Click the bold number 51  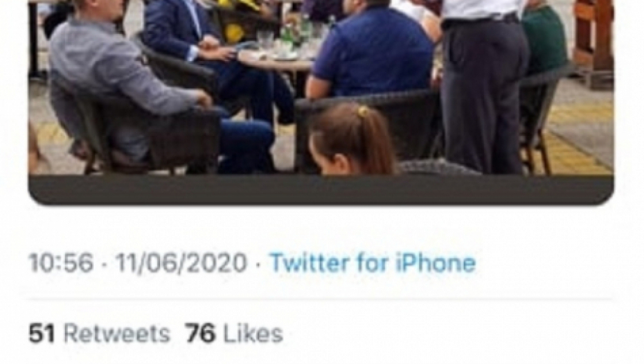42,333
